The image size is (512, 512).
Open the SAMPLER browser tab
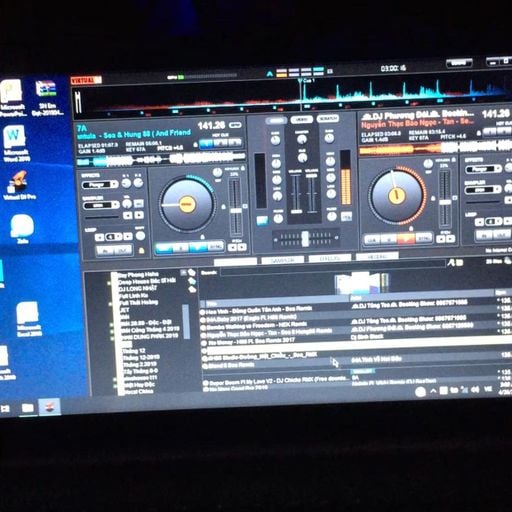pos(283,260)
